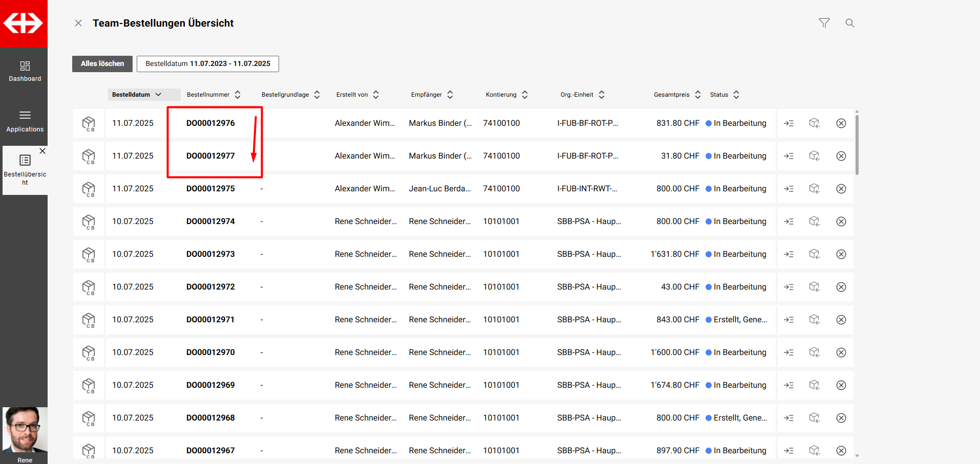Open the Dashboard sidebar item
The height and width of the screenshot is (464, 980).
point(25,71)
